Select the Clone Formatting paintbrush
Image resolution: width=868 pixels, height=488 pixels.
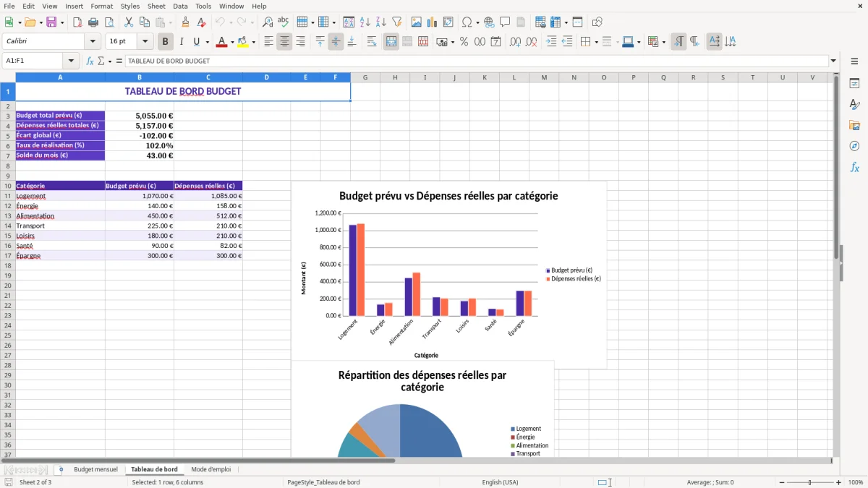pyautogui.click(x=185, y=22)
